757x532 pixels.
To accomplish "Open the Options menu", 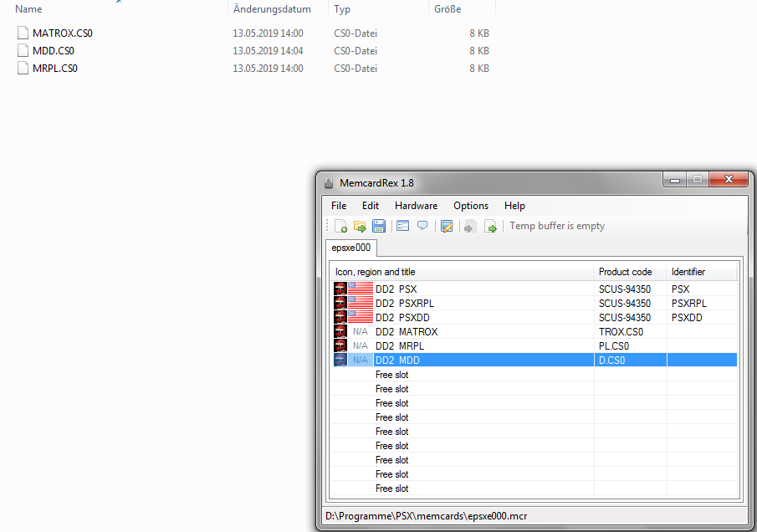I will [x=471, y=206].
